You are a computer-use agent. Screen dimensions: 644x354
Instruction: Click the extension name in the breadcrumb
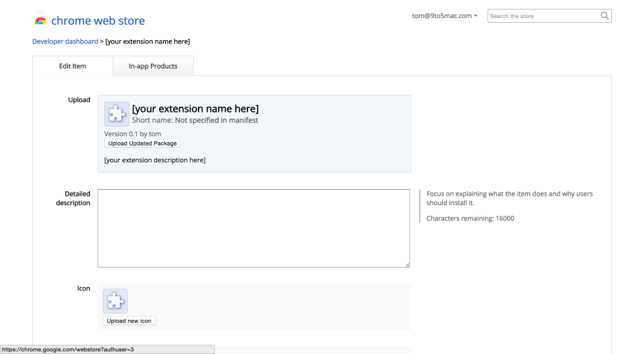point(148,42)
